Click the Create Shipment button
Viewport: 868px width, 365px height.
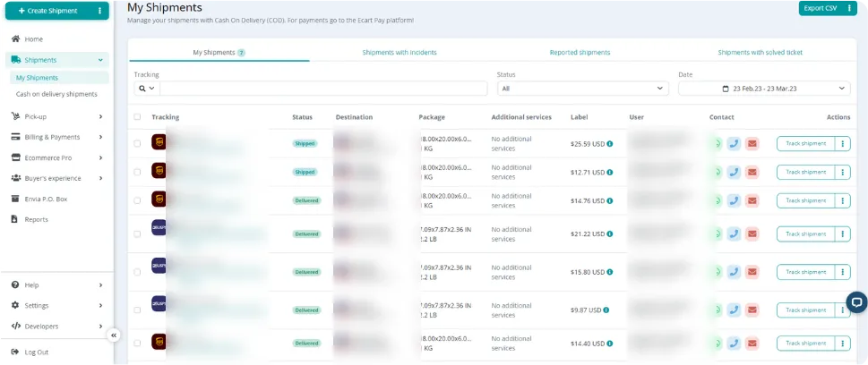[x=50, y=11]
